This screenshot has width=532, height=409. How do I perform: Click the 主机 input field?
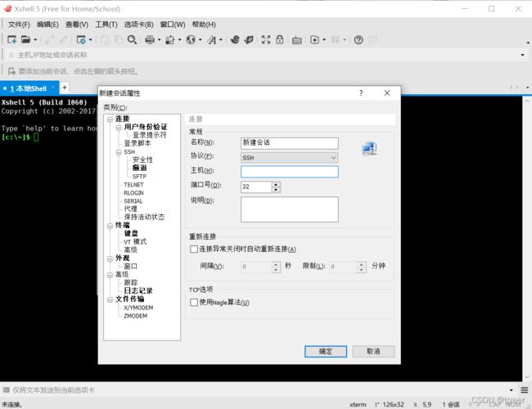coord(290,172)
